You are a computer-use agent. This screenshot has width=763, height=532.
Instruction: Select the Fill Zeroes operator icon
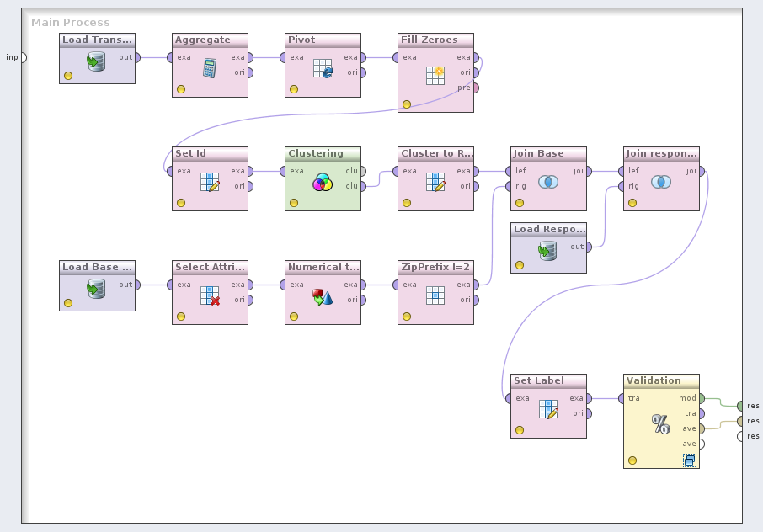(435, 75)
